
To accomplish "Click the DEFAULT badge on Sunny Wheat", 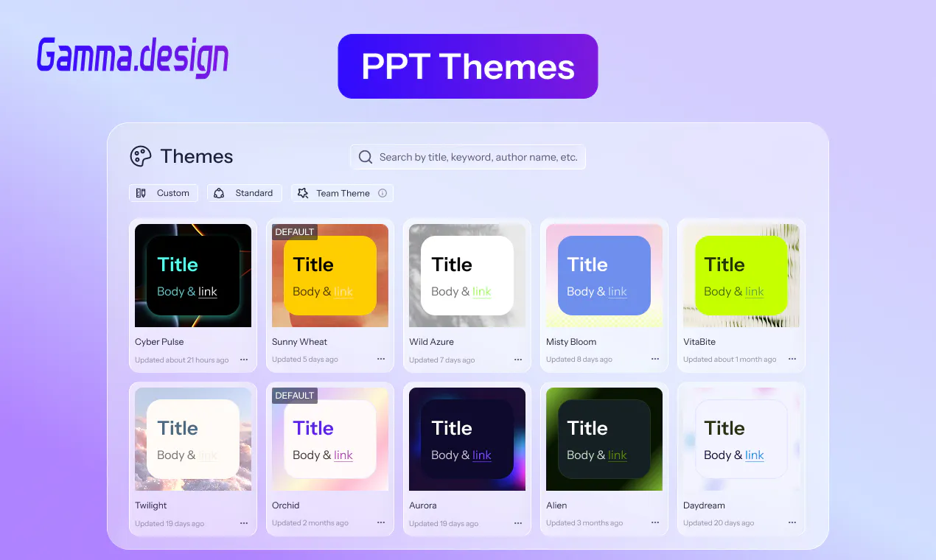I will pos(295,232).
